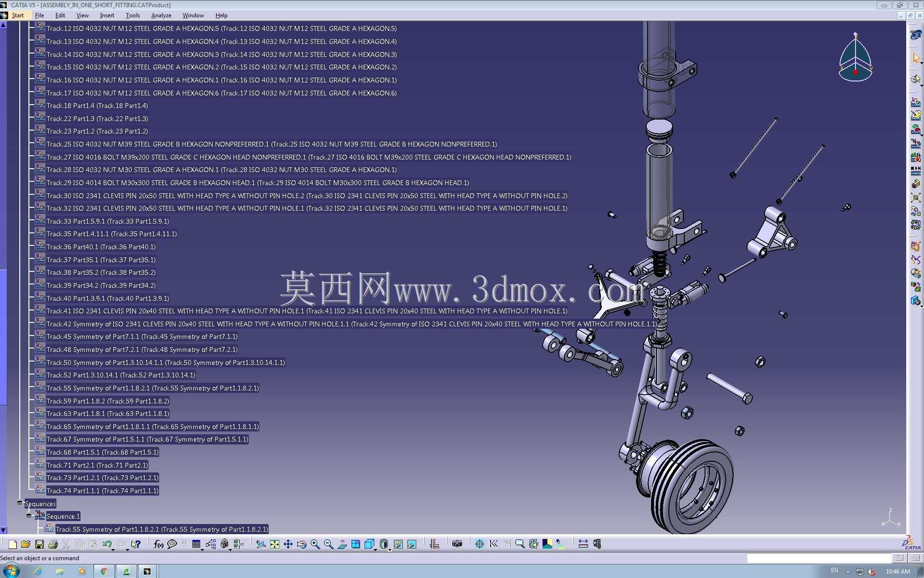
Task: Open the Edit menu
Action: pos(60,15)
